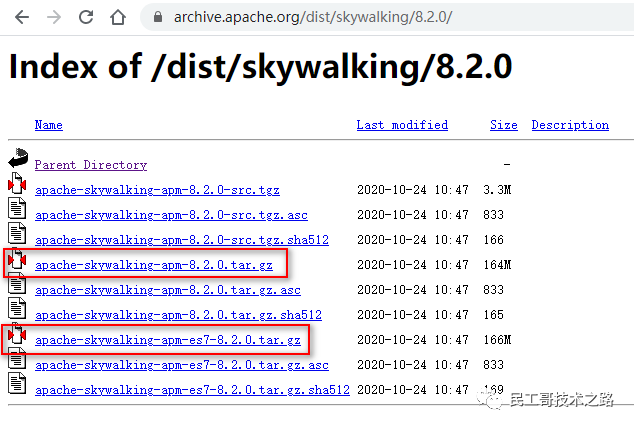Click the padlock site security icon

[158, 17]
